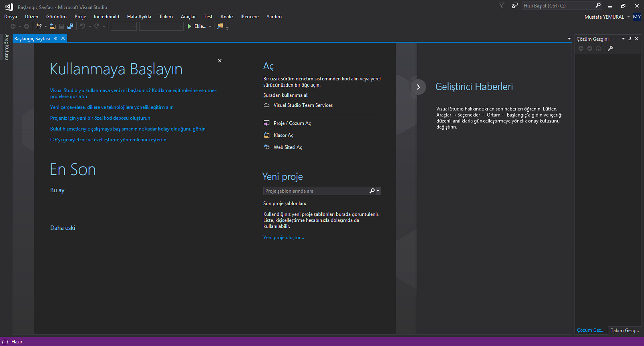The width and height of the screenshot is (644, 346).
Task: Click the Solution Explorer Back icon
Action: pyautogui.click(x=581, y=49)
